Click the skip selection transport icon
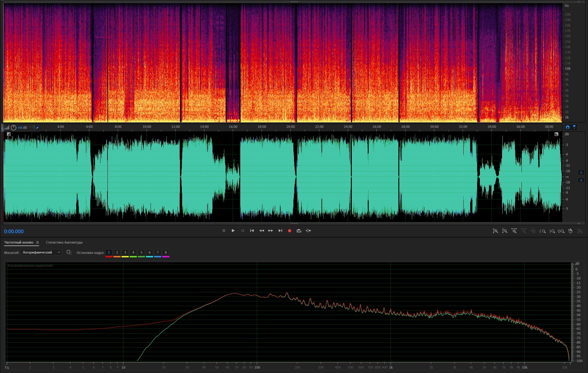Viewport: 588px width, 373px height. pyautogui.click(x=308, y=231)
